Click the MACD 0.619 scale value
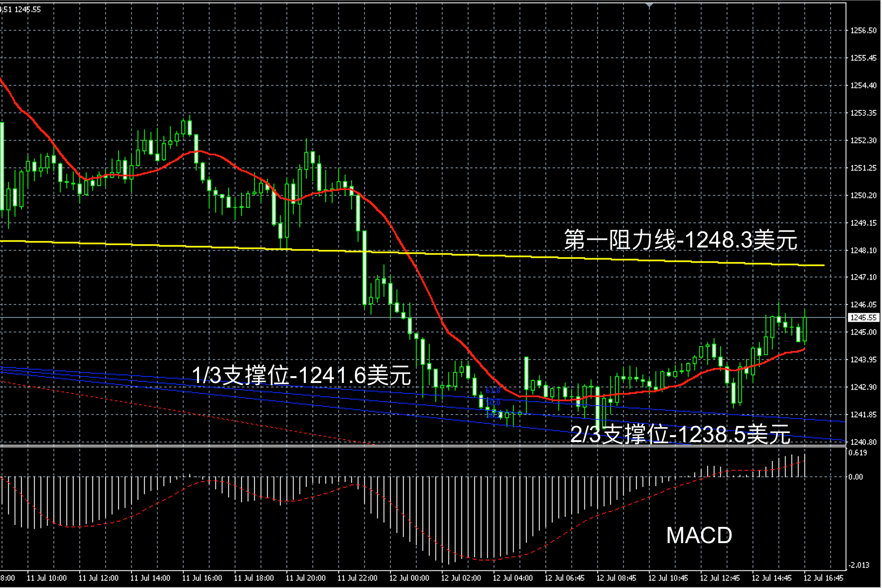This screenshot has width=882, height=588. tap(858, 453)
